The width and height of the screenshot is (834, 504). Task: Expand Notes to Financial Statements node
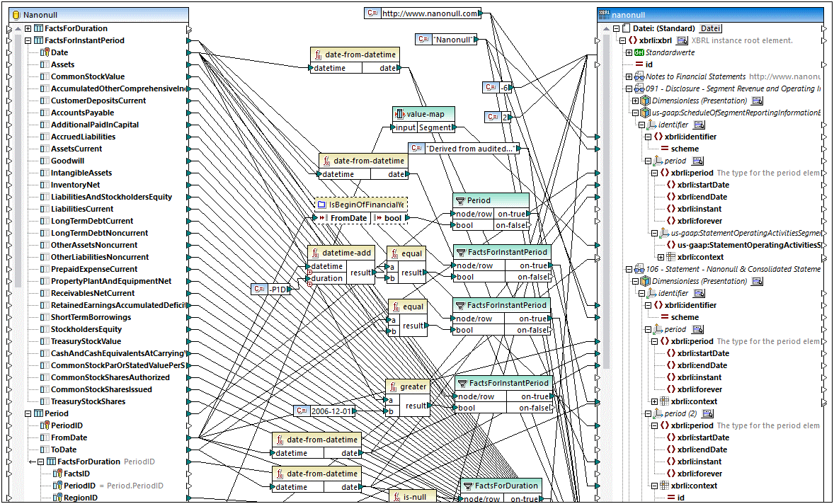[x=629, y=76]
